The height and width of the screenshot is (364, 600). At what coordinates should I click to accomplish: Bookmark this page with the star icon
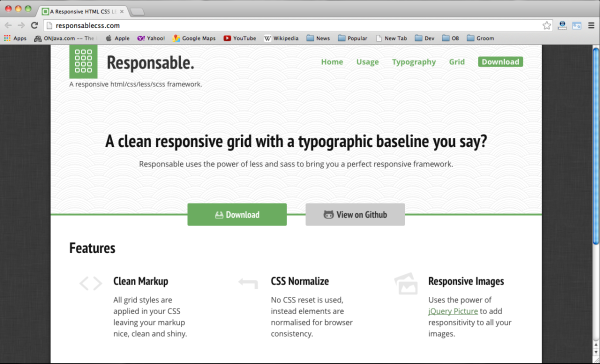pos(546,26)
